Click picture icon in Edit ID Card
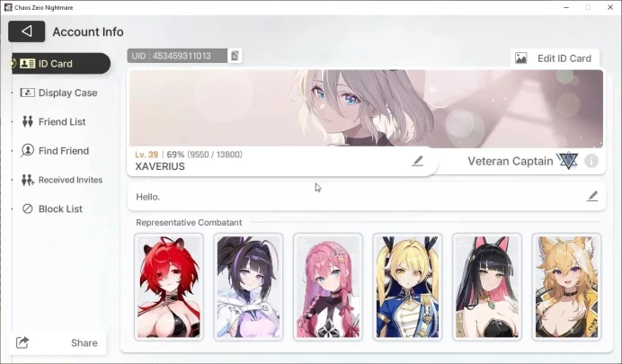This screenshot has width=622, height=364. [x=520, y=58]
